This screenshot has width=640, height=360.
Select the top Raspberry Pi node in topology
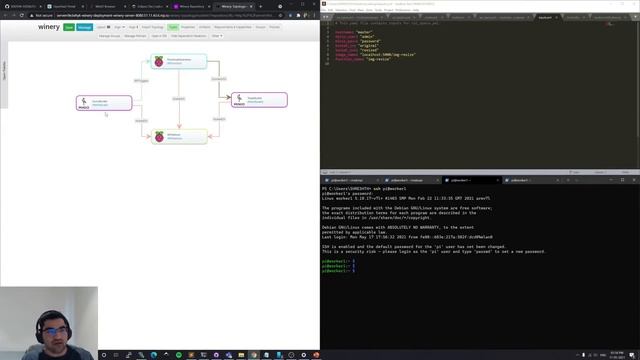179,61
